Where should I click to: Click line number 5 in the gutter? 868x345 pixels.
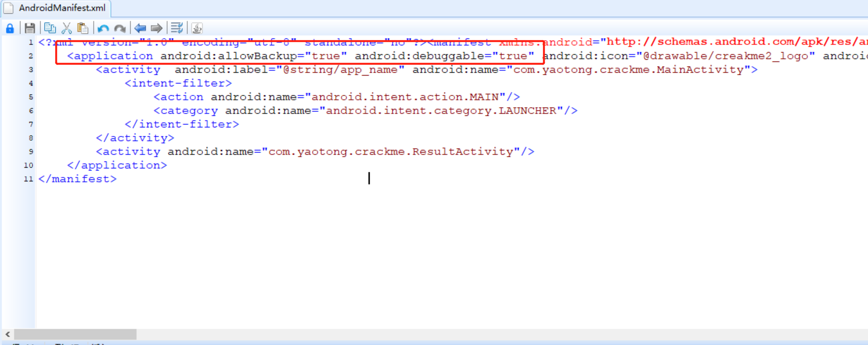31,97
